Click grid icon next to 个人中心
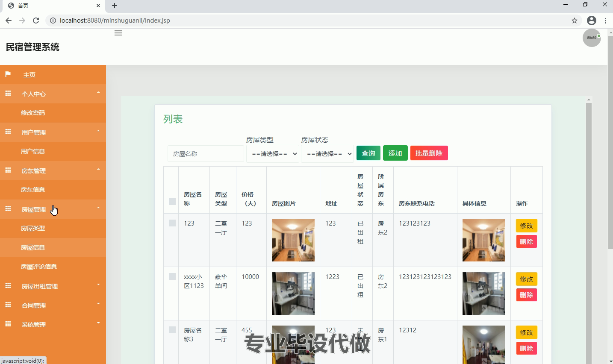Image resolution: width=613 pixels, height=364 pixels. [x=8, y=93]
